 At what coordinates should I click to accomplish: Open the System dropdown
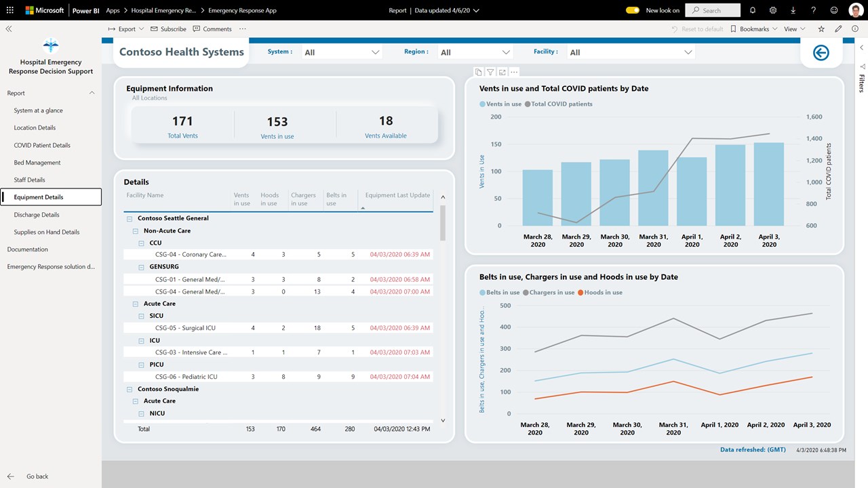342,52
